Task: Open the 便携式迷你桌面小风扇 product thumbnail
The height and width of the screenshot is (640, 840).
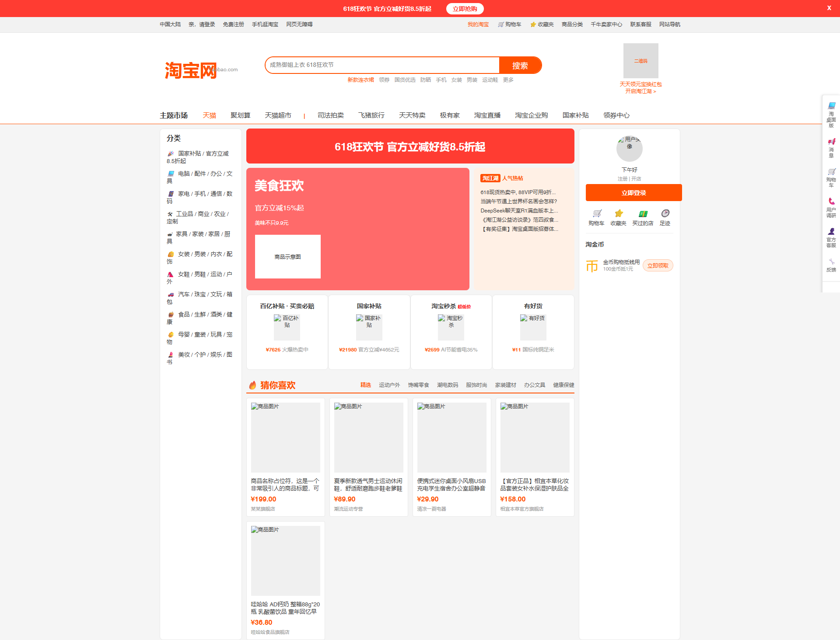Action: pos(451,437)
